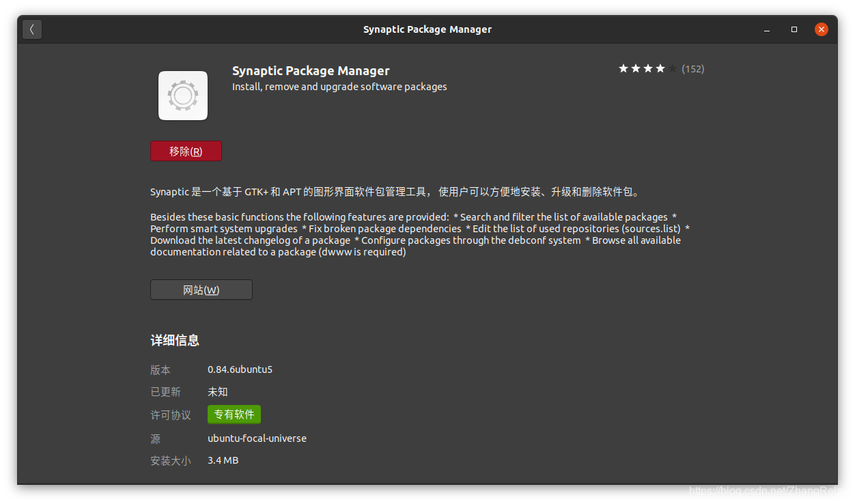Click the window title bar text
The image size is (855, 504).
427,29
